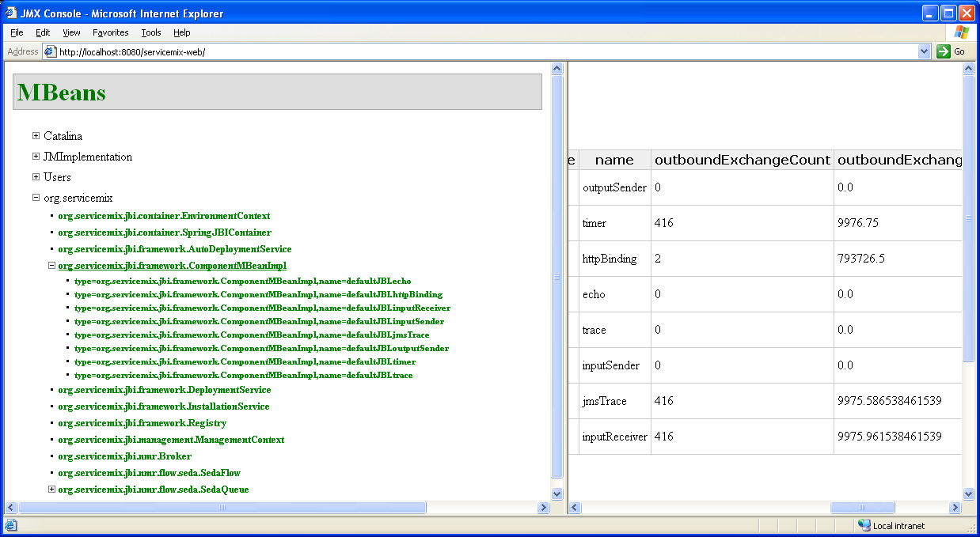Click the Windows logo throbber icon

click(x=962, y=32)
